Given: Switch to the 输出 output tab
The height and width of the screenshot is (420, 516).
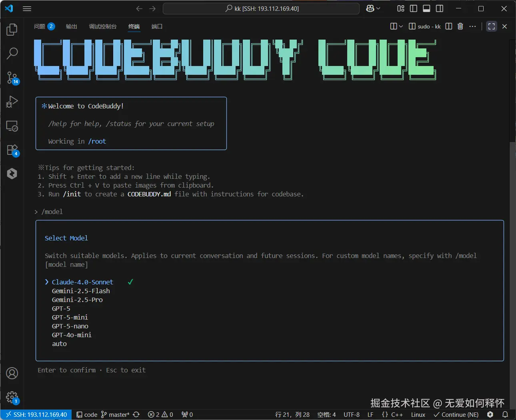Looking at the screenshot, I should pyautogui.click(x=71, y=26).
